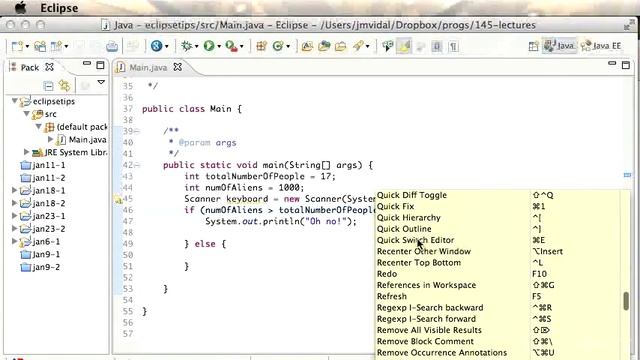Open the Run dropdown arrow
640x360 pixels.
219,47
